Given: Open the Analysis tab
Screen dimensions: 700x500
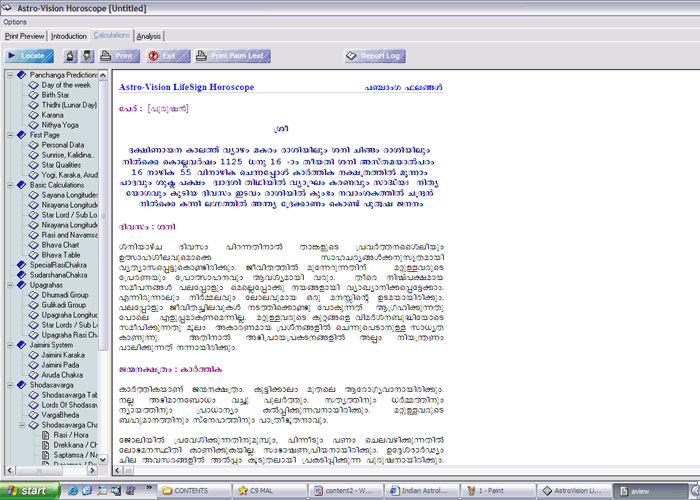Looking at the screenshot, I should [x=149, y=36].
